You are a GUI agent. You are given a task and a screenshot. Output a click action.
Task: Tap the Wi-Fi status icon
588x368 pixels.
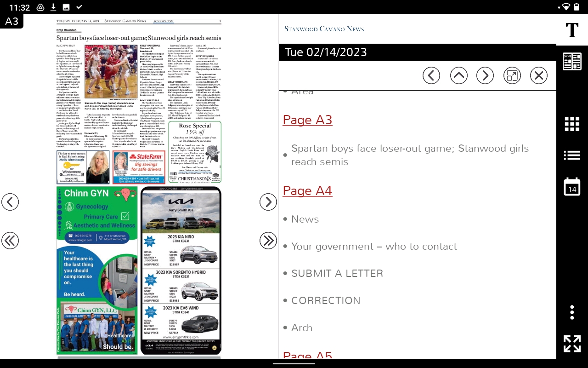click(566, 7)
